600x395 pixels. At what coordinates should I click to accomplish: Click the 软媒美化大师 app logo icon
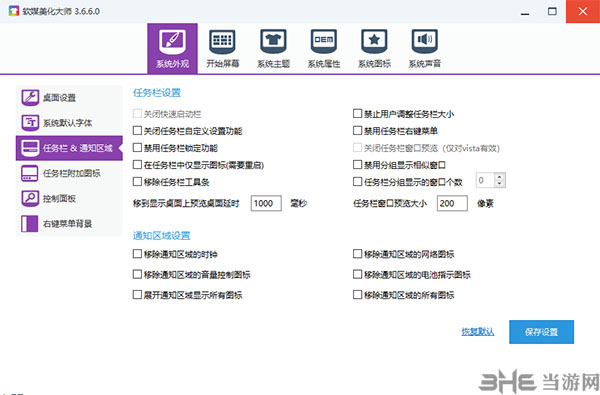pos(14,11)
